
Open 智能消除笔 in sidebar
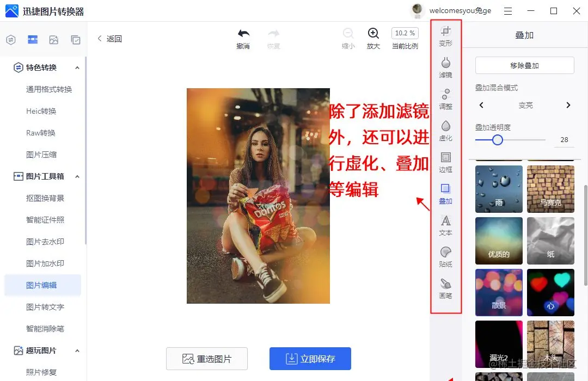pyautogui.click(x=45, y=329)
